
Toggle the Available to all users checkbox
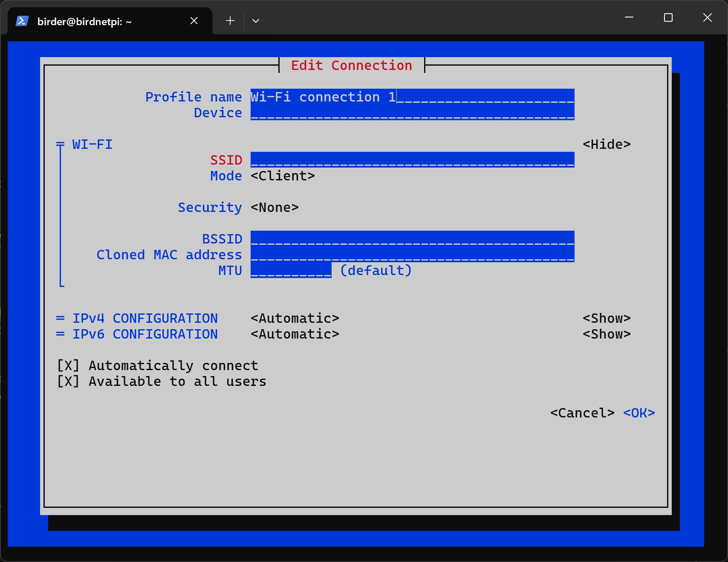coord(68,382)
